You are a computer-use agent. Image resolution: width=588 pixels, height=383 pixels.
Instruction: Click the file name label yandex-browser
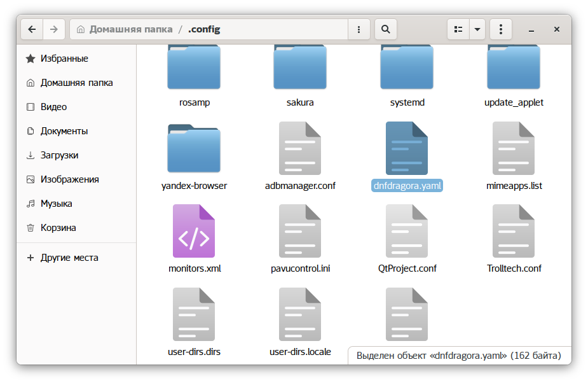tap(194, 186)
